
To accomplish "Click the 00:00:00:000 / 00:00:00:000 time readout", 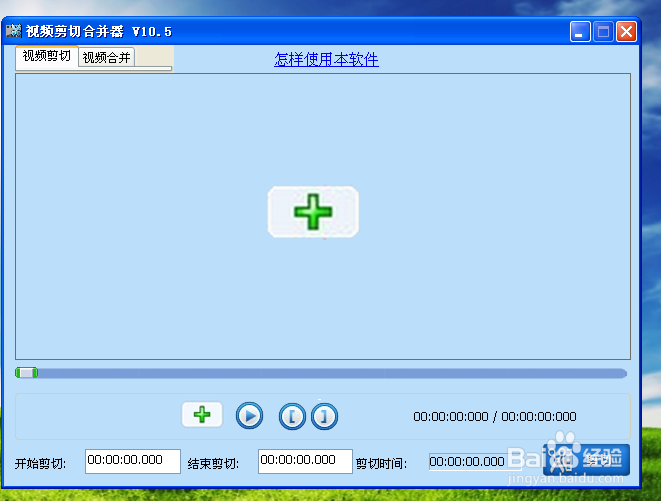I will click(495, 417).
